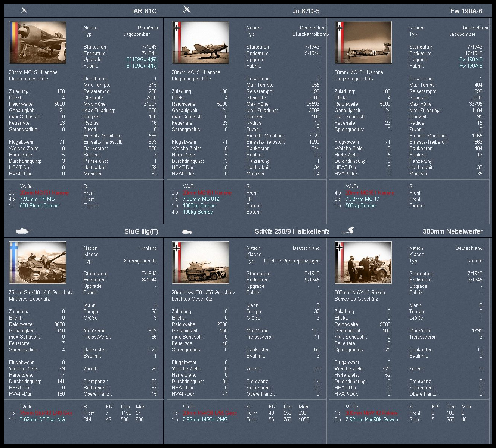
Task: Select the 7.92mm MG 17 weapon
Action: point(362,199)
